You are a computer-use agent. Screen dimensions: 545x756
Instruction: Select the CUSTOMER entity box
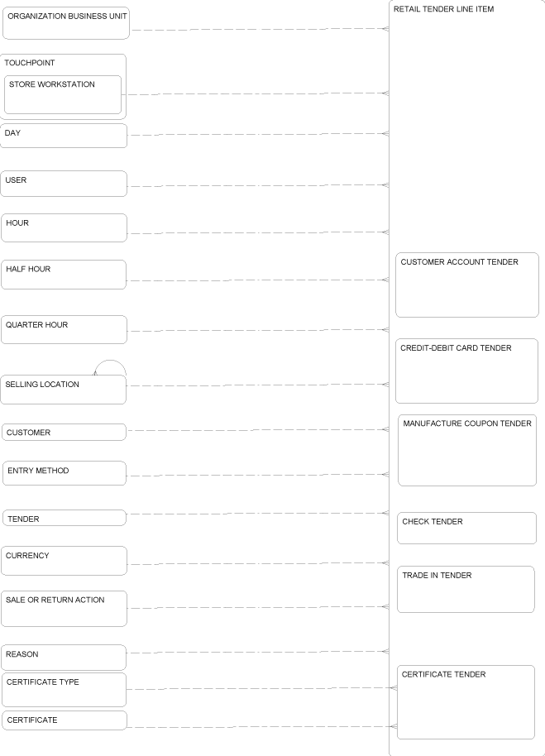pyautogui.click(x=64, y=433)
